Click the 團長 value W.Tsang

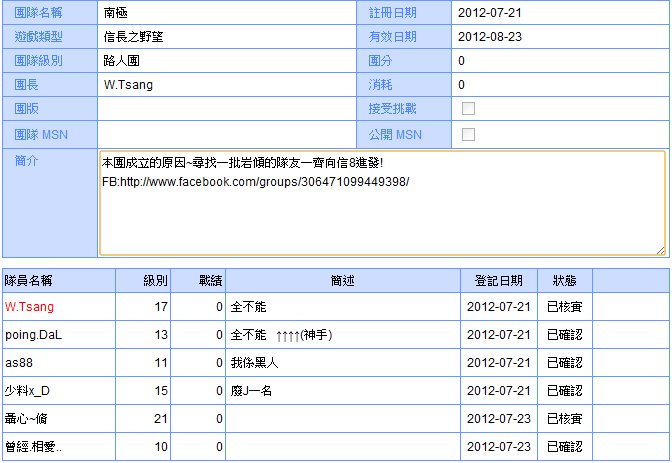tap(128, 85)
